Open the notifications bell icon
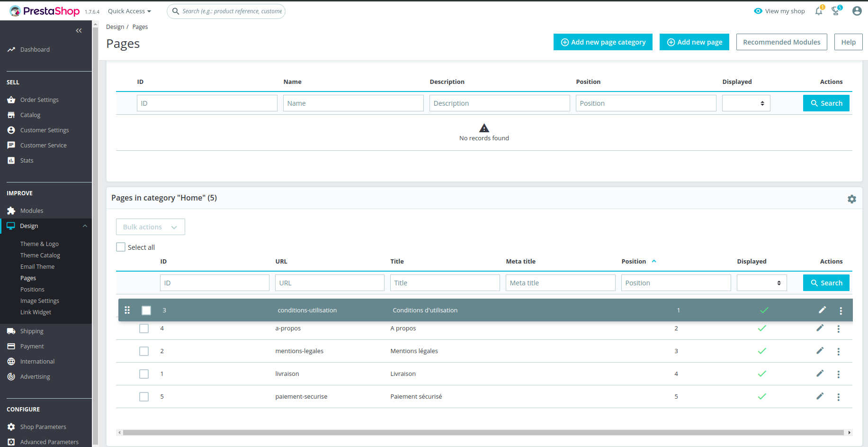Image resolution: width=868 pixels, height=447 pixels. pyautogui.click(x=819, y=11)
